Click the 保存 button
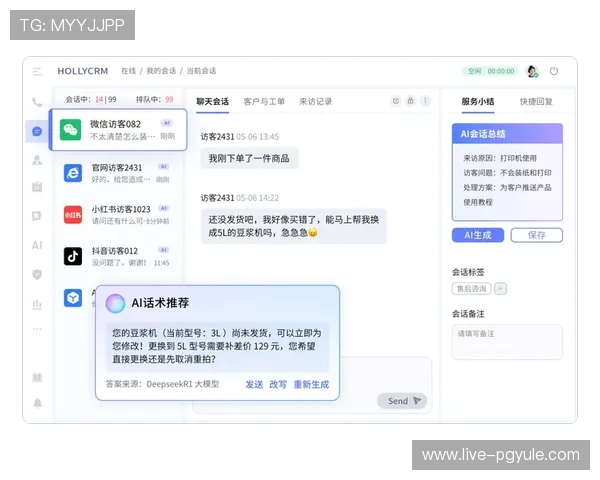This screenshot has width=600, height=480. (x=536, y=235)
